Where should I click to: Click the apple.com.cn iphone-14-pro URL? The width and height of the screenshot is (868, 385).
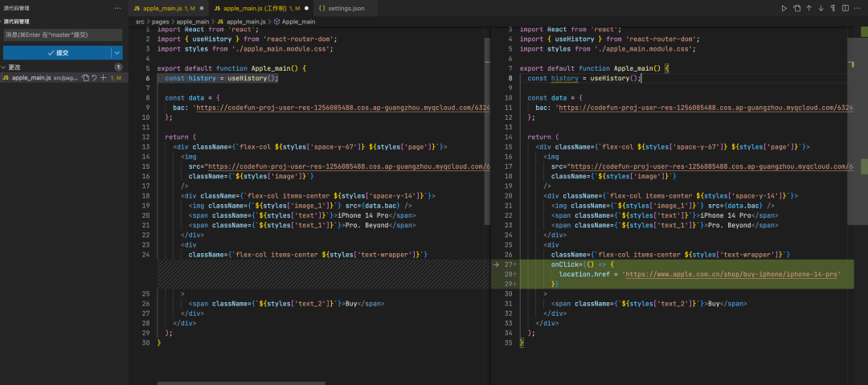(732, 274)
